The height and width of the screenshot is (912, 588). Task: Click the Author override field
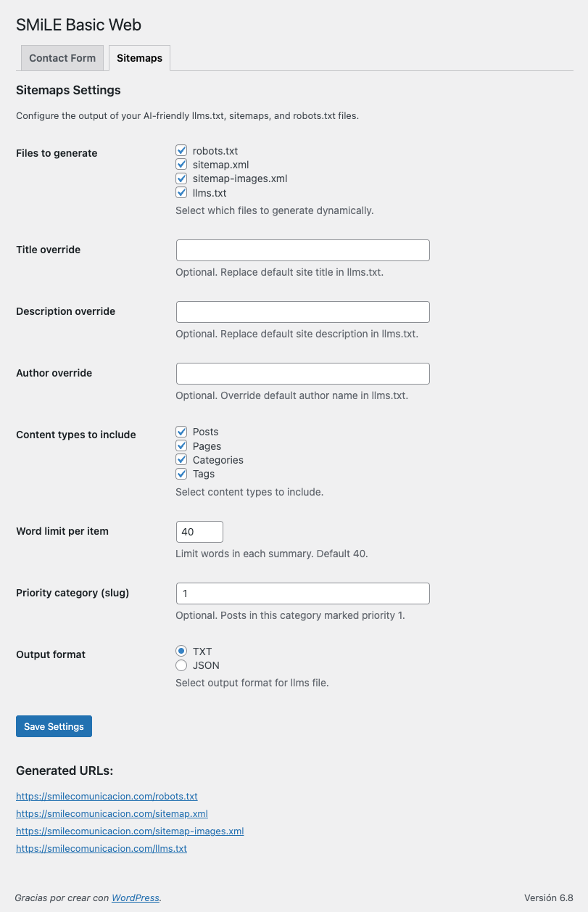coord(302,374)
